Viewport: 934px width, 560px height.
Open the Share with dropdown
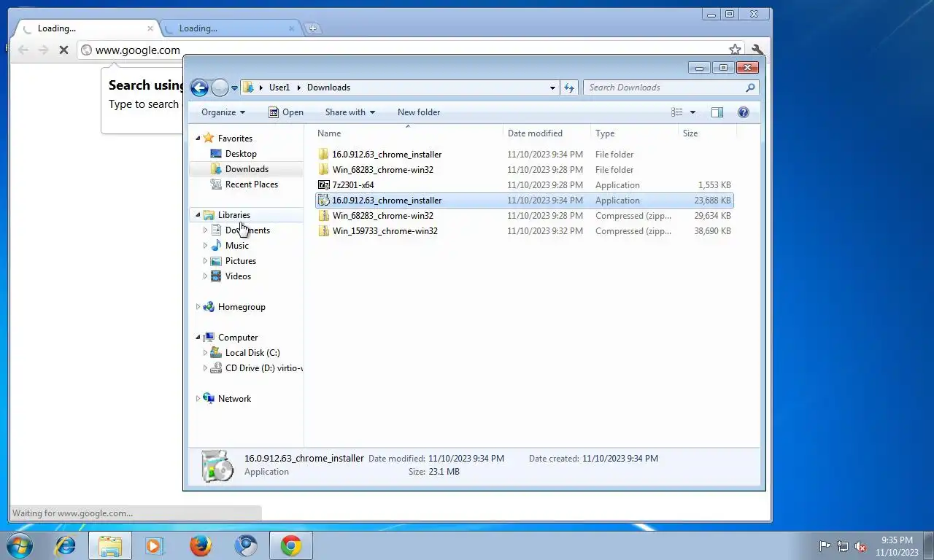point(350,112)
